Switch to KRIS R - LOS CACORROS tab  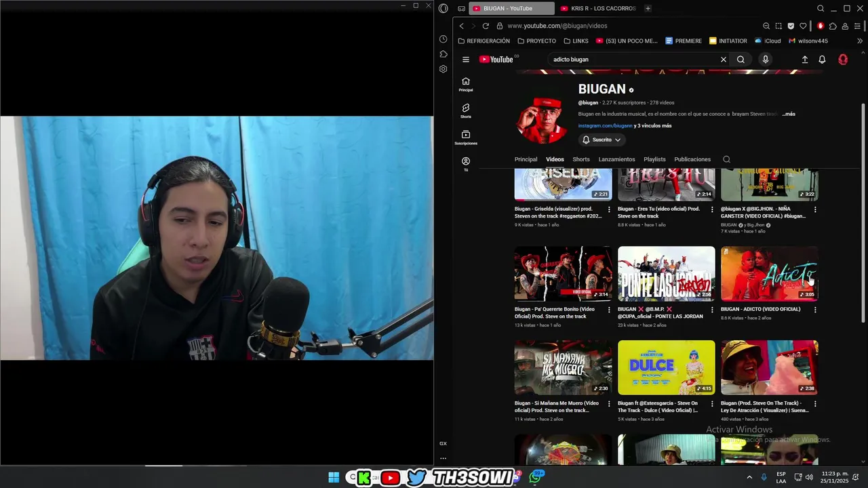[x=598, y=8]
